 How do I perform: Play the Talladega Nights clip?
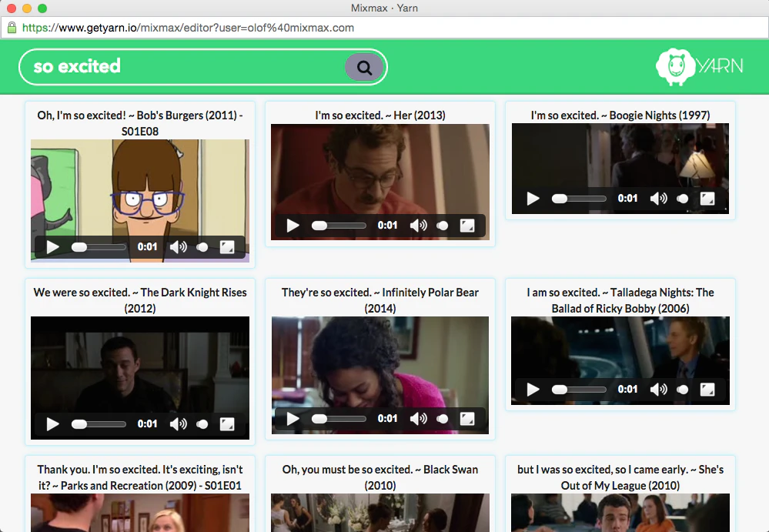click(x=533, y=390)
